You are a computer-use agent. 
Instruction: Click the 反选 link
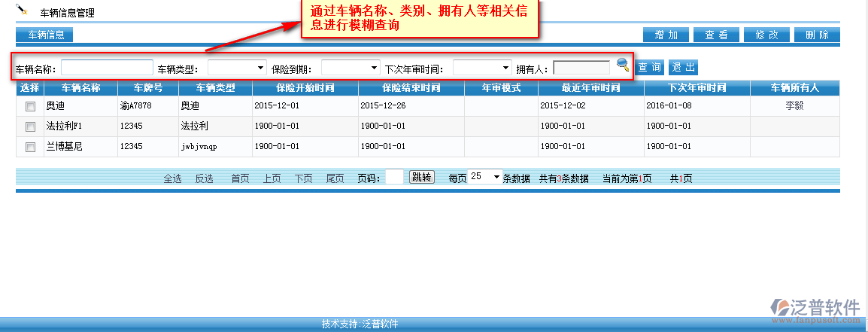(205, 178)
